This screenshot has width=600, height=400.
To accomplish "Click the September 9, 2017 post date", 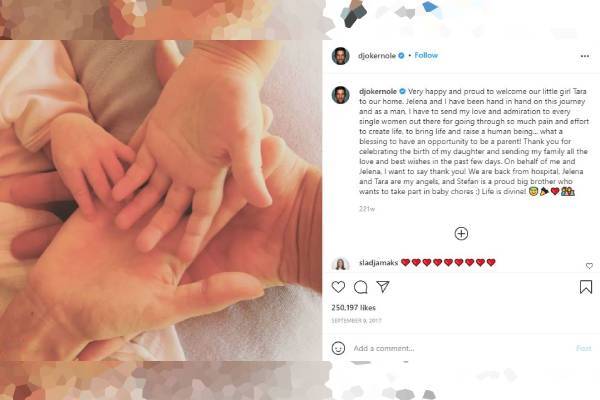I will (x=356, y=320).
